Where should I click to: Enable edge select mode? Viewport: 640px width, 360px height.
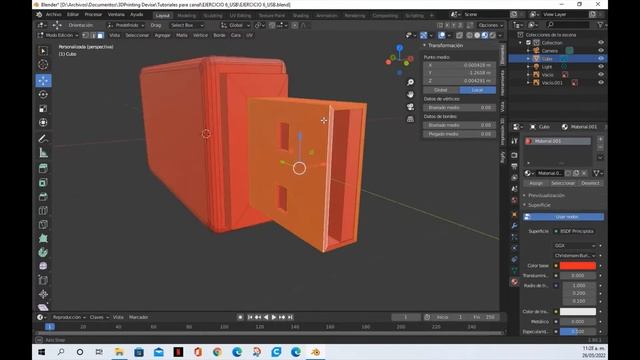(93, 36)
